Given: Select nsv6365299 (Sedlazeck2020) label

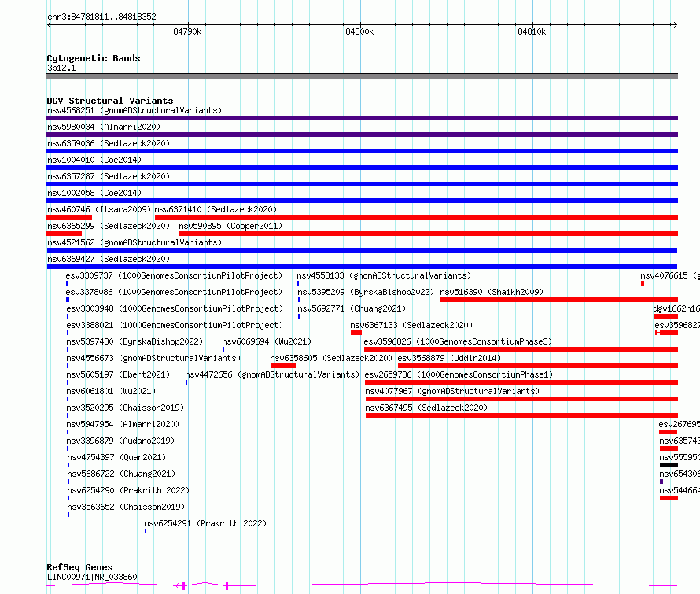Looking at the screenshot, I should tap(109, 226).
